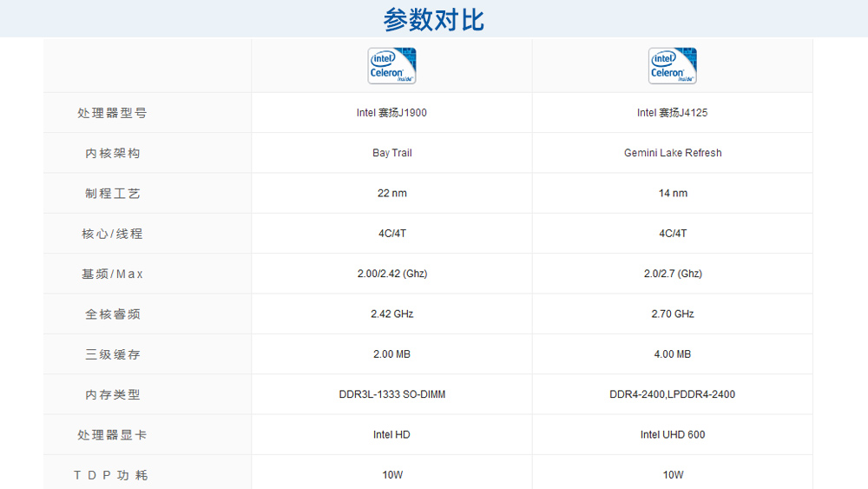Select the 处理器型号 row label

pos(112,113)
